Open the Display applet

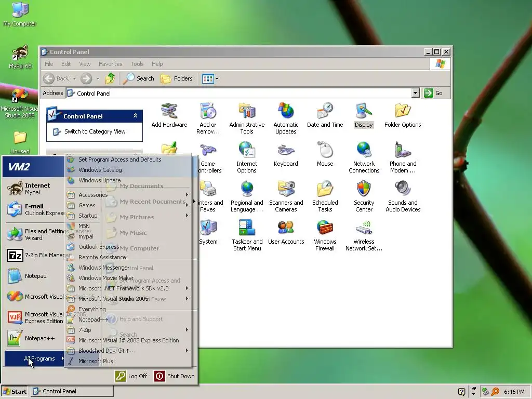pos(364,115)
